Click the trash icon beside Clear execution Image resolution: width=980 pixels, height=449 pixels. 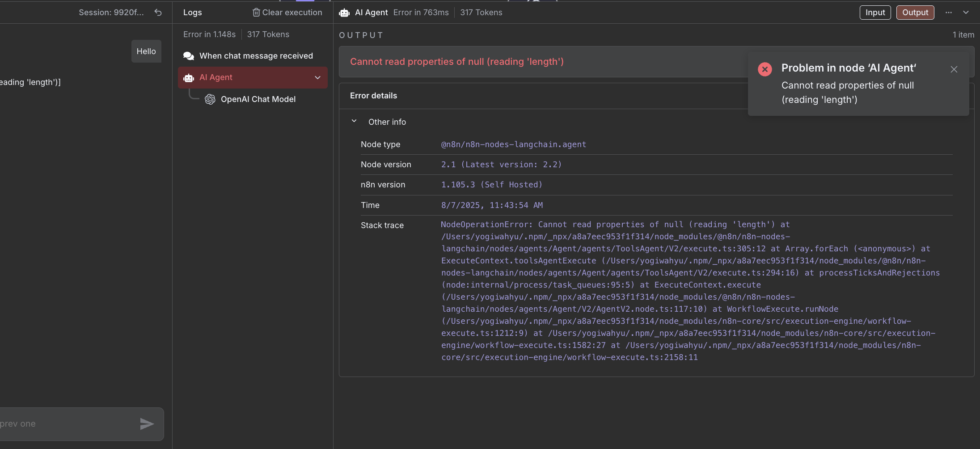coord(256,13)
